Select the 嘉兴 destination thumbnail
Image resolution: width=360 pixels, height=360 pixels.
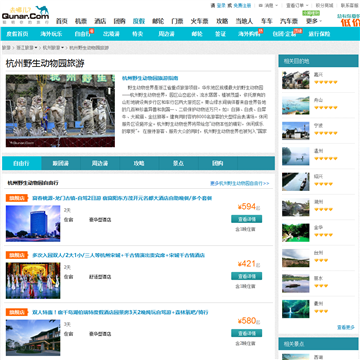(x=296, y=80)
